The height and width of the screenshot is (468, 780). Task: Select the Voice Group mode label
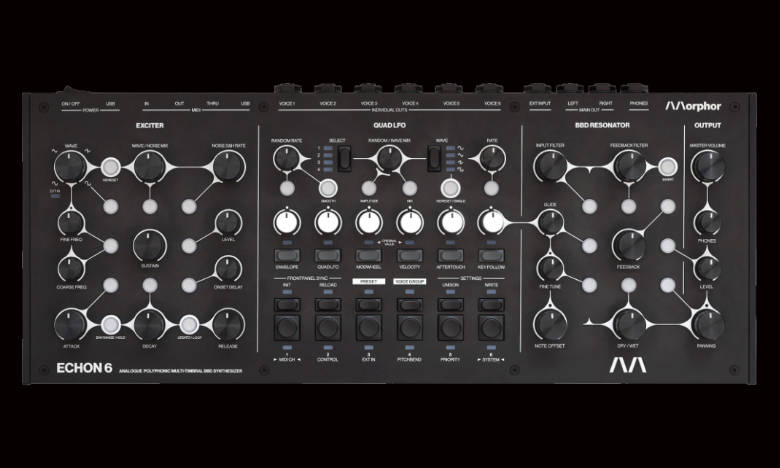(408, 283)
